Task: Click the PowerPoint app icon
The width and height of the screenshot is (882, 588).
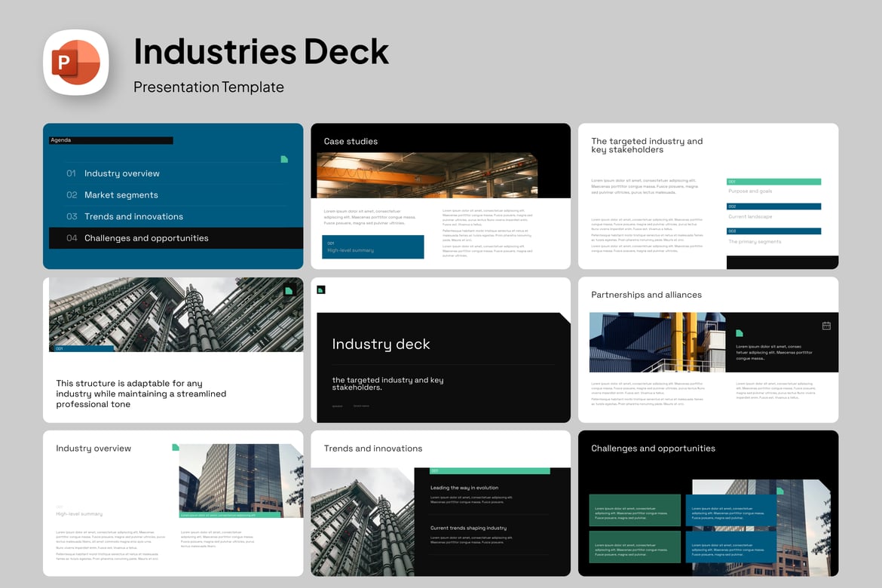Action: 76,63
